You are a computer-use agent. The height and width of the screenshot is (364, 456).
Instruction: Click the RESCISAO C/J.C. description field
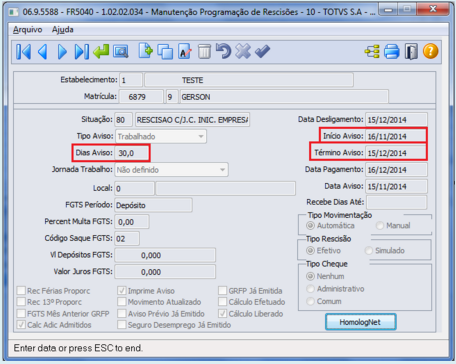tap(192, 120)
